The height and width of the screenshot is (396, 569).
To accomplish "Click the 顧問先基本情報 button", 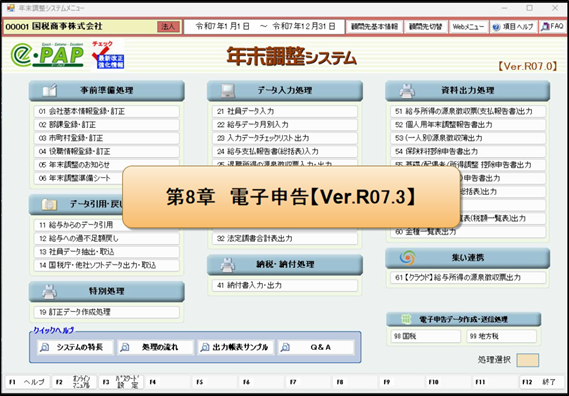I will tap(374, 27).
